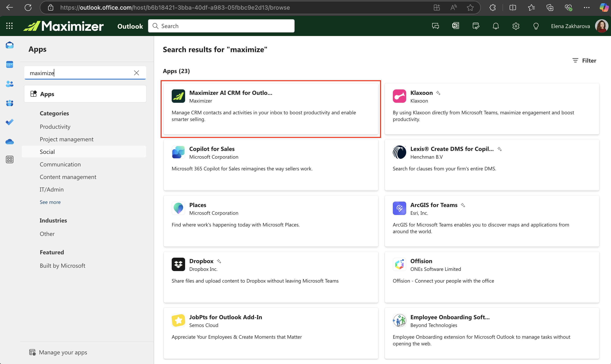Viewport: 611px width, 364px height.
Task: Open browser collections icon
Action: tap(550, 7)
